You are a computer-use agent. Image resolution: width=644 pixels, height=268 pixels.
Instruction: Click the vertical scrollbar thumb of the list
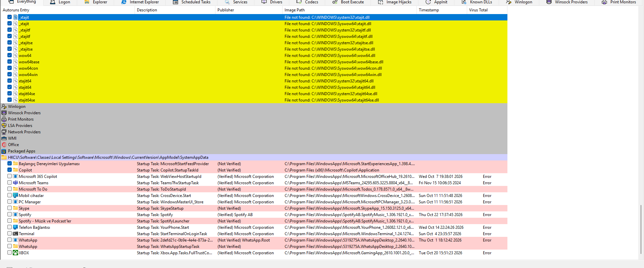641,229
